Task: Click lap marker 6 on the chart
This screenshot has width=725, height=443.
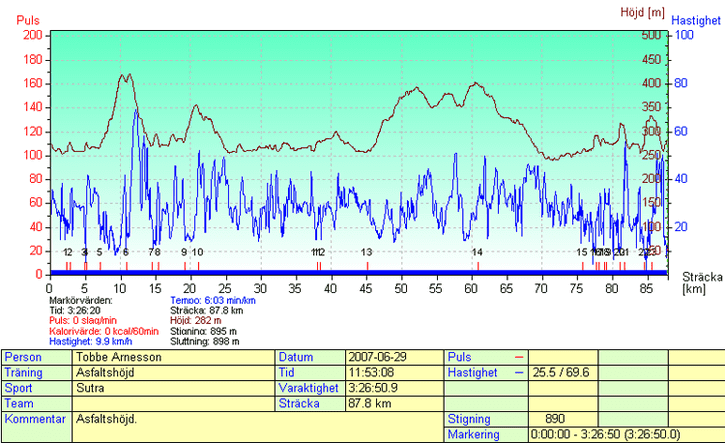Action: (126, 252)
